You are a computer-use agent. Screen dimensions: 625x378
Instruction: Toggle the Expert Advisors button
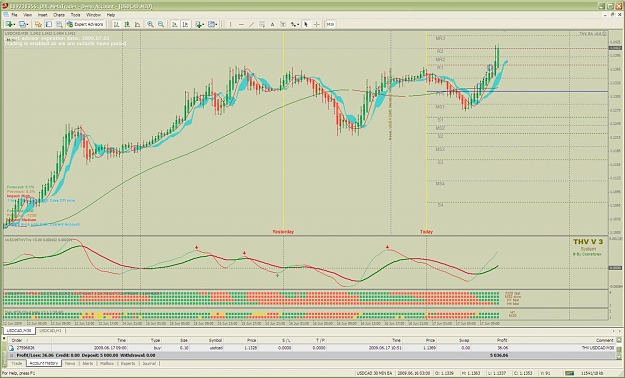click(86, 24)
